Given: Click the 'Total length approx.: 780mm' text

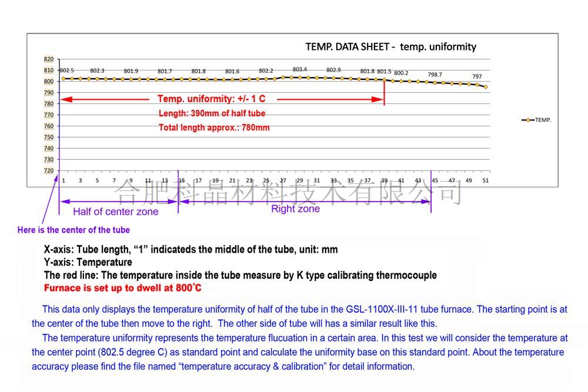Looking at the screenshot, I should [214, 128].
